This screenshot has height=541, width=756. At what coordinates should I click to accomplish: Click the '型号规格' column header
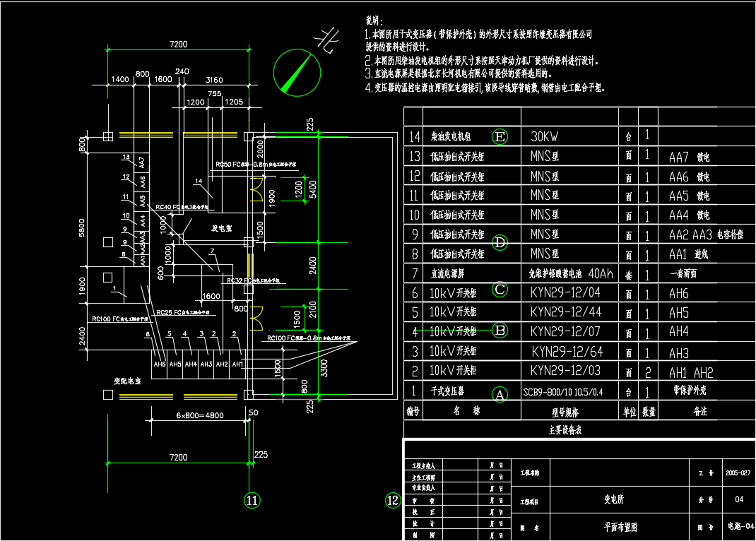coord(565,412)
